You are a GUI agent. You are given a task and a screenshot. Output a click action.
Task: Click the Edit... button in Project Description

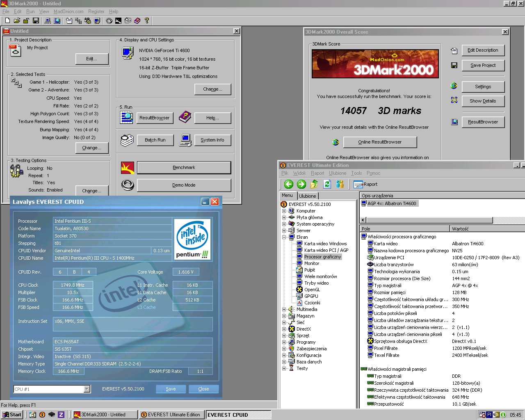[x=92, y=59]
